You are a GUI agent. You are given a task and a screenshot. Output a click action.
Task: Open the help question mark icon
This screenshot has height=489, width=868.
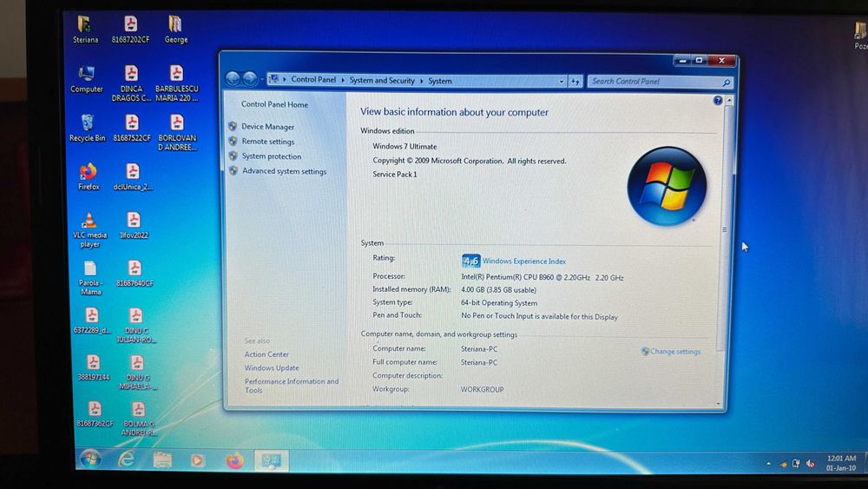[x=718, y=100]
